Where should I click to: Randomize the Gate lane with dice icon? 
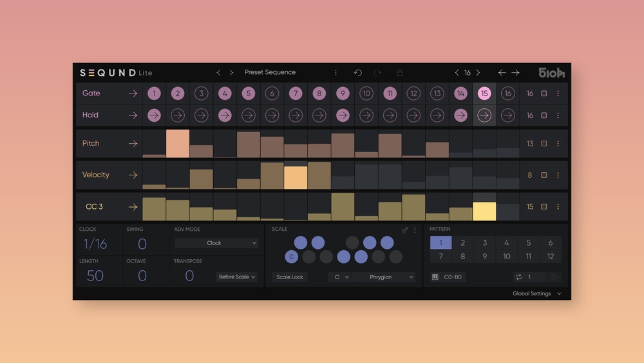point(544,93)
